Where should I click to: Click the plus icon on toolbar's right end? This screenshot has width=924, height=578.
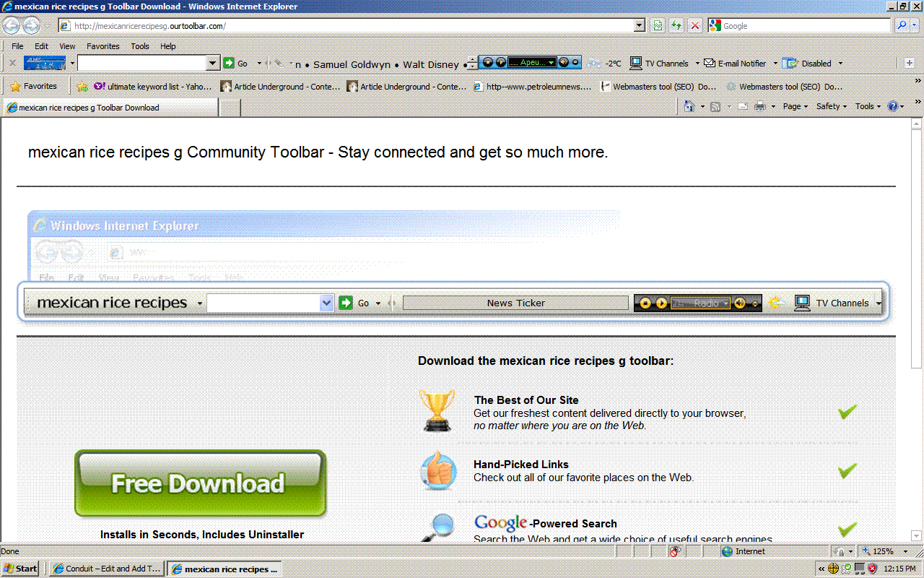(x=910, y=64)
